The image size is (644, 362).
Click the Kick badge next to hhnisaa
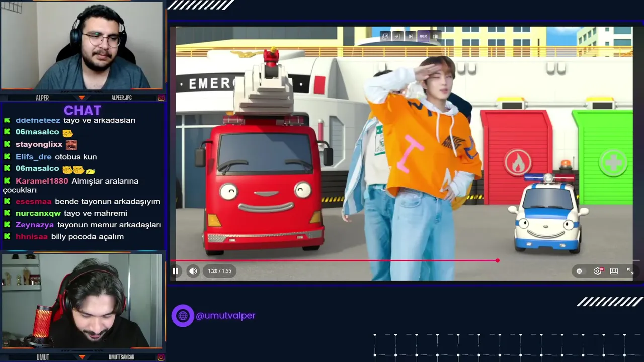point(7,236)
